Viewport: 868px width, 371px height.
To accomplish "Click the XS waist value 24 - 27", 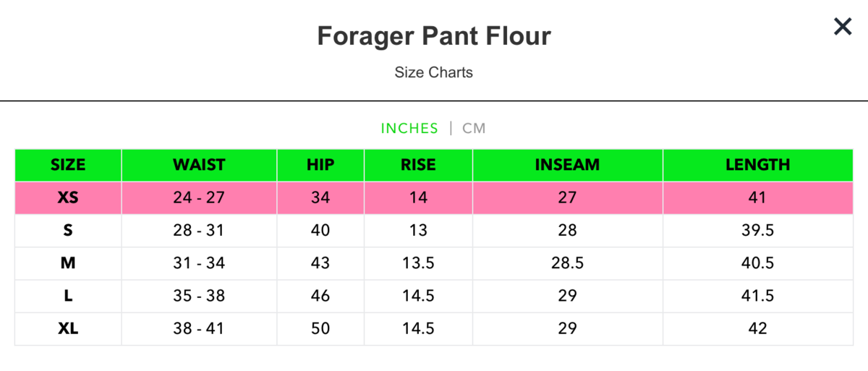I will tap(199, 197).
